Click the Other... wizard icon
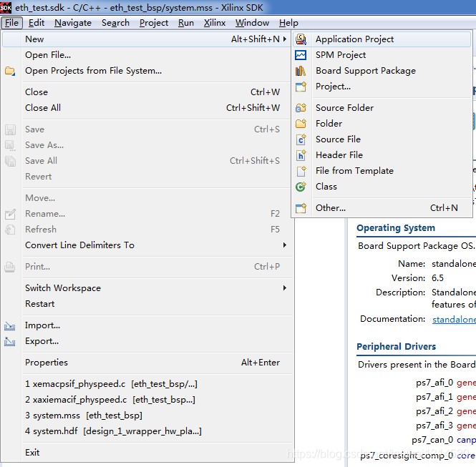476x467 pixels. pos(301,208)
